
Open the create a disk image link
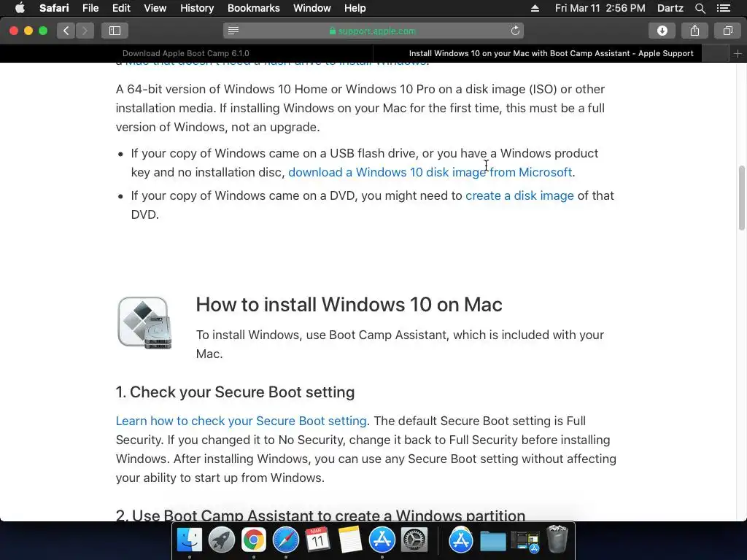coord(519,195)
